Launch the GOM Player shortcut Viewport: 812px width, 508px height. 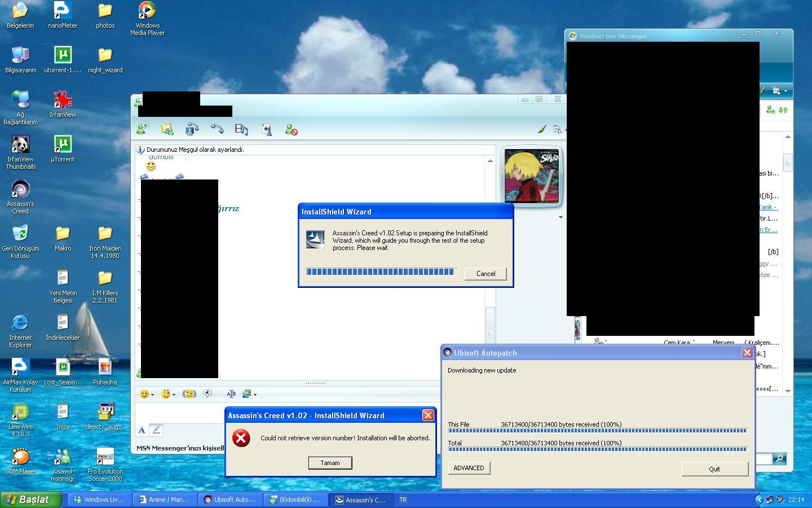pyautogui.click(x=20, y=461)
